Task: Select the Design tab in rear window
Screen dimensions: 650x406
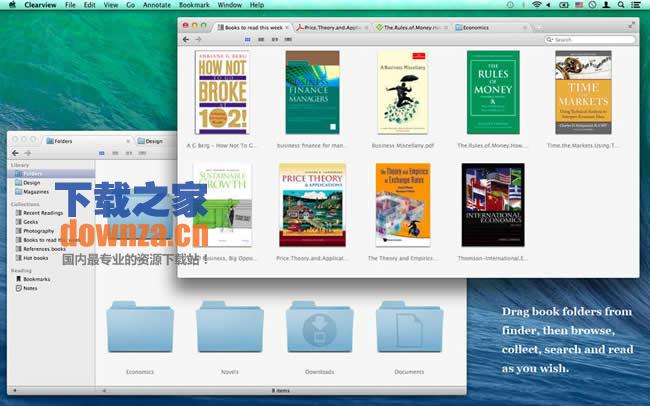Action: coord(156,141)
